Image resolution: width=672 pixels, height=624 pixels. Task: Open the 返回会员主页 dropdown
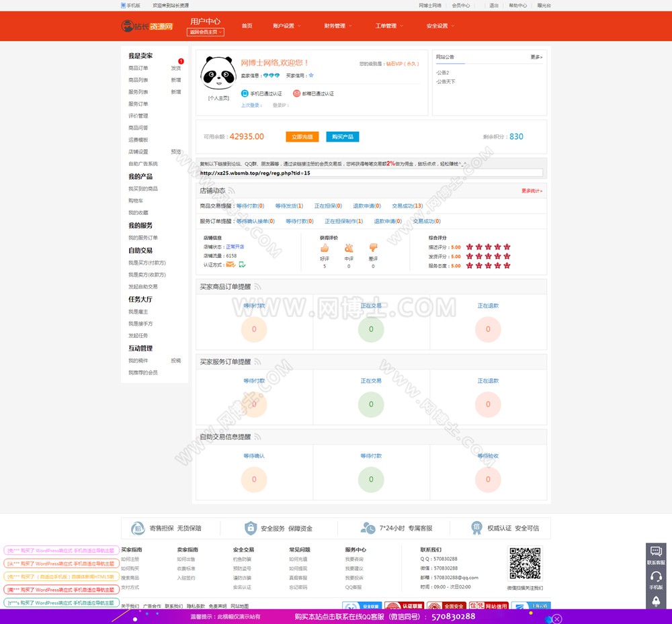click(x=206, y=32)
